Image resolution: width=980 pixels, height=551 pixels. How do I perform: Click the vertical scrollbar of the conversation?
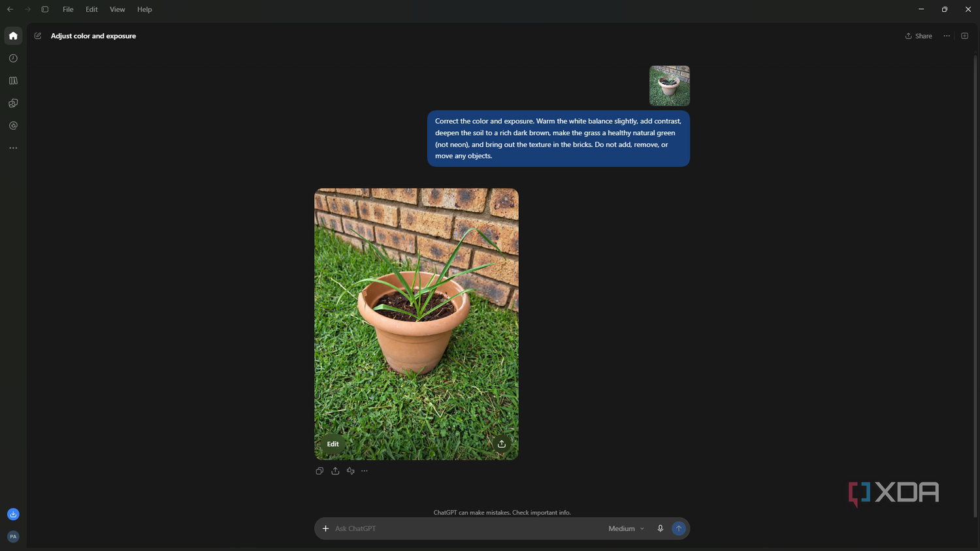(x=975, y=285)
